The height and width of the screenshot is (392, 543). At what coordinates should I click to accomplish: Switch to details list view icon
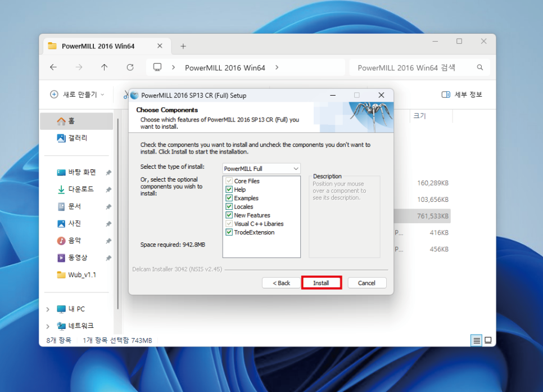point(477,340)
